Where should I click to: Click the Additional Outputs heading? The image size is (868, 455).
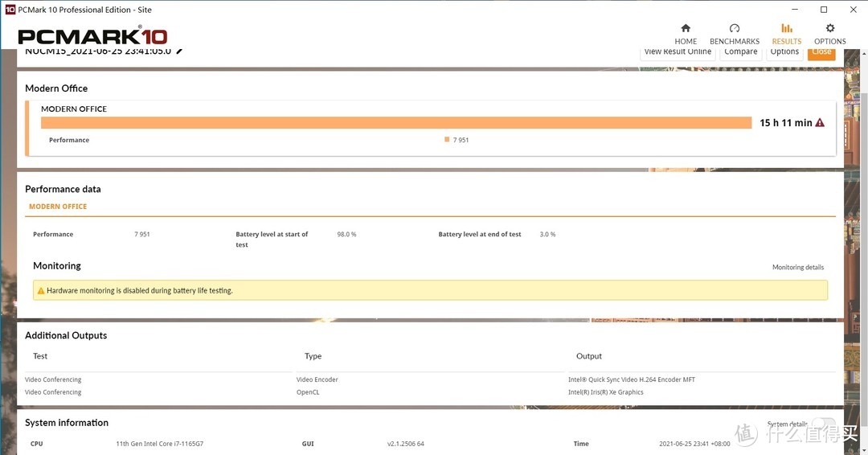coord(66,335)
